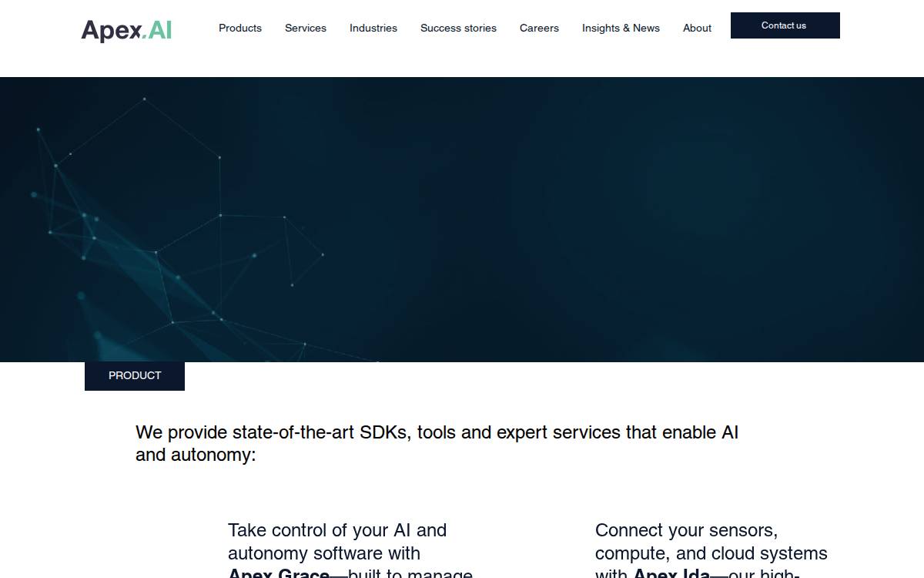The height and width of the screenshot is (578, 924).
Task: Click the Apex.AI logo
Action: (126, 30)
